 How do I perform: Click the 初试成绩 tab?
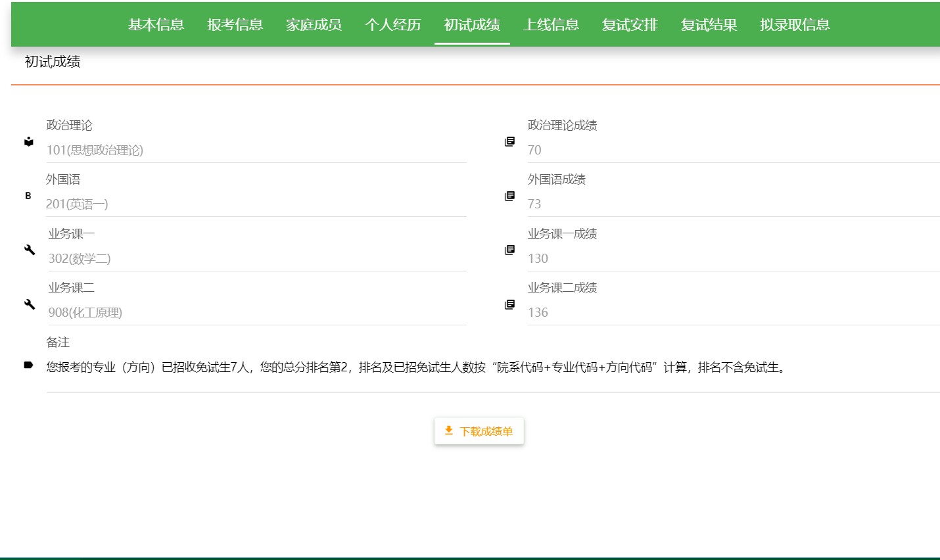click(472, 25)
